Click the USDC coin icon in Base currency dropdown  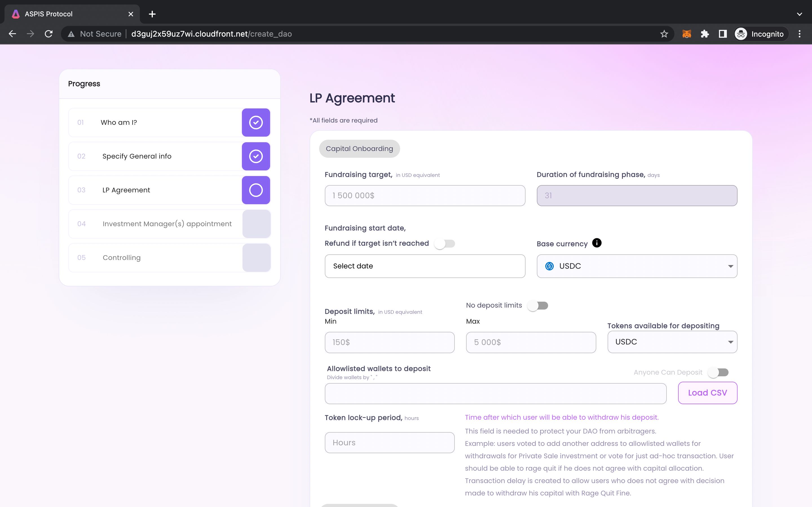tap(550, 266)
